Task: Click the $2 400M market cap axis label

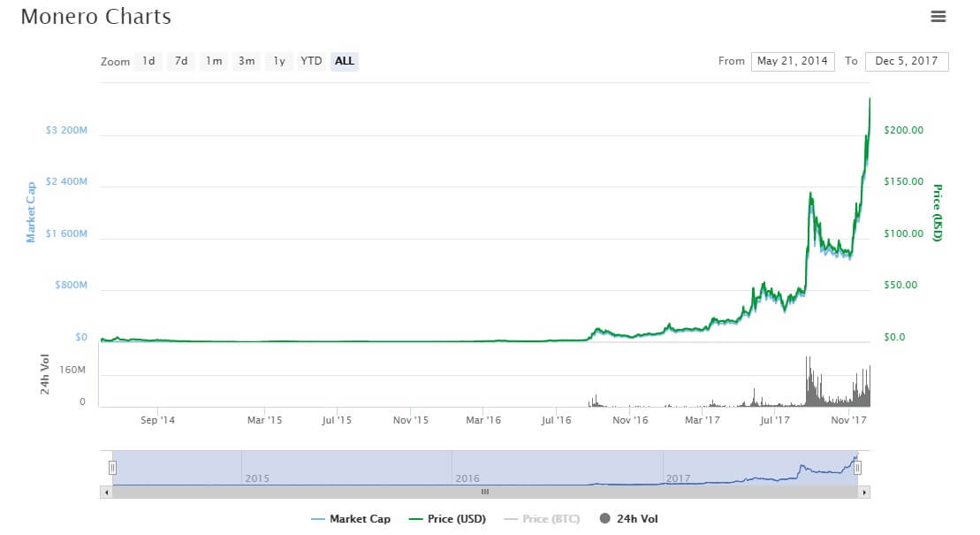Action: click(66, 181)
